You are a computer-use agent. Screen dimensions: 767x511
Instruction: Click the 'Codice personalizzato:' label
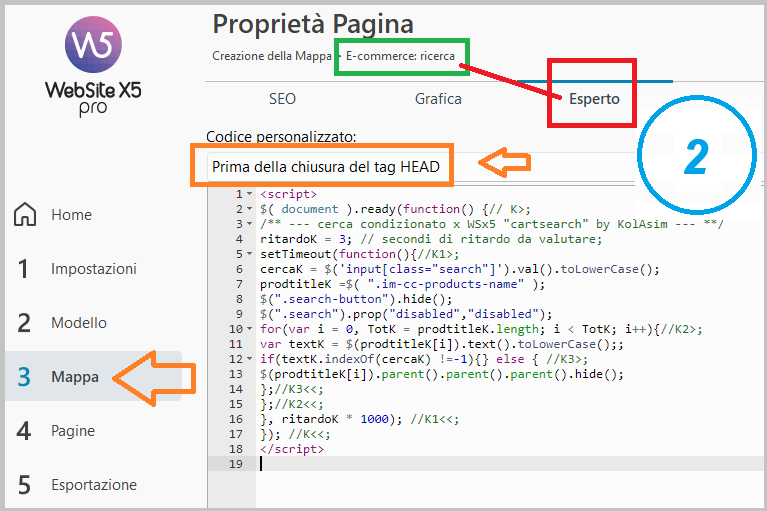click(x=281, y=136)
